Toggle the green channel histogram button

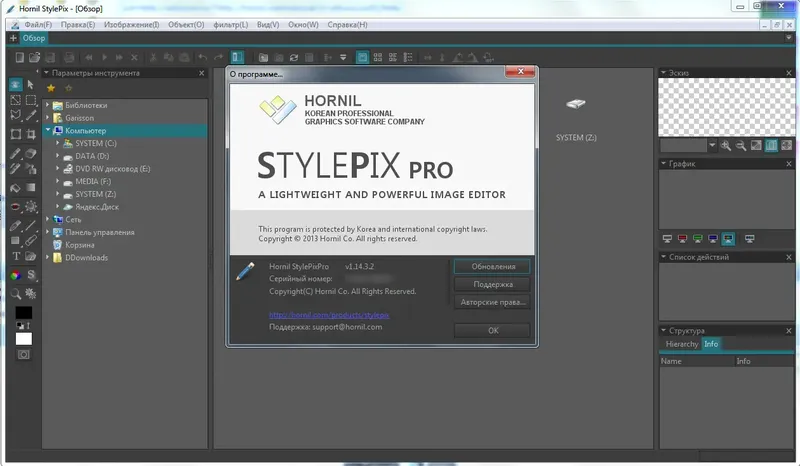(697, 239)
